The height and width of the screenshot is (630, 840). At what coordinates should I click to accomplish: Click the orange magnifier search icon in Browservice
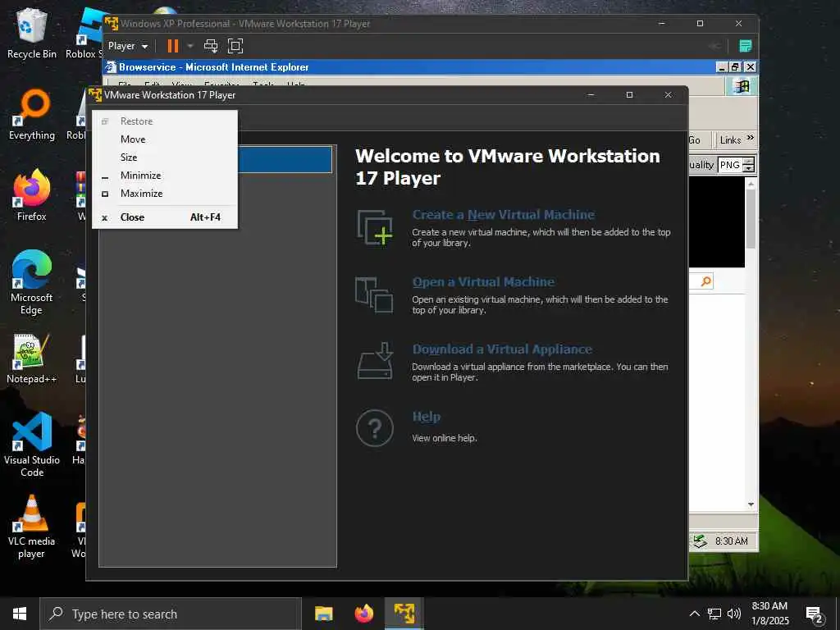pyautogui.click(x=706, y=281)
